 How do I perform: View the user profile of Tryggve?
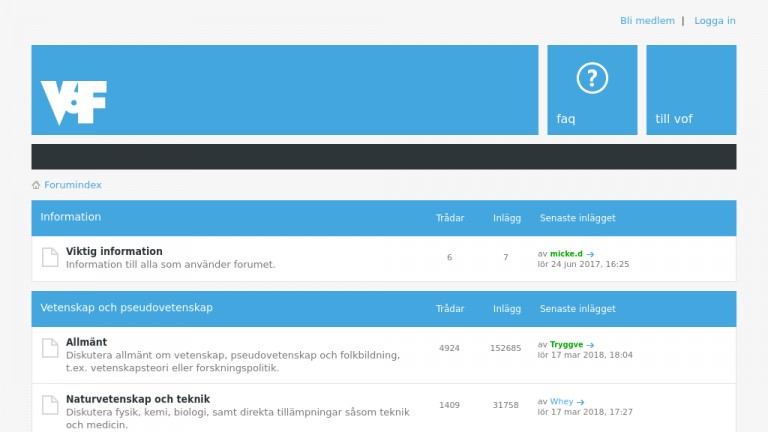point(566,344)
